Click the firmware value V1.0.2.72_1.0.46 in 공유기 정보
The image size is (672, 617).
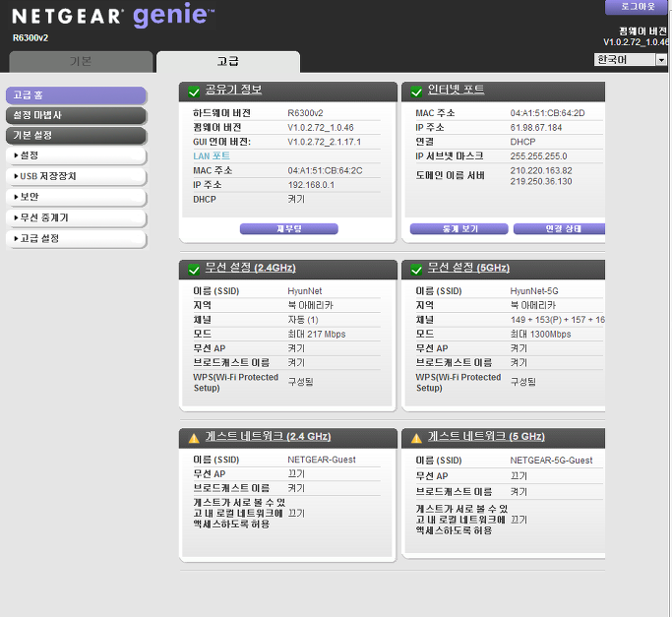[321, 128]
